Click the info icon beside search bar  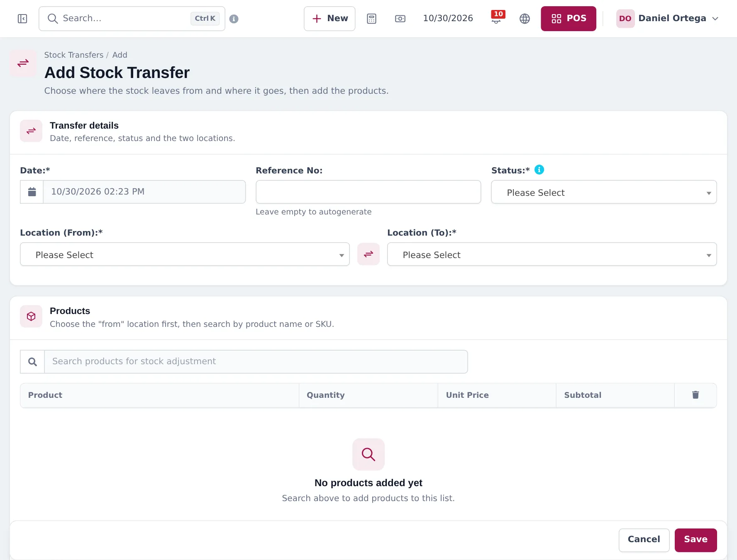click(234, 19)
